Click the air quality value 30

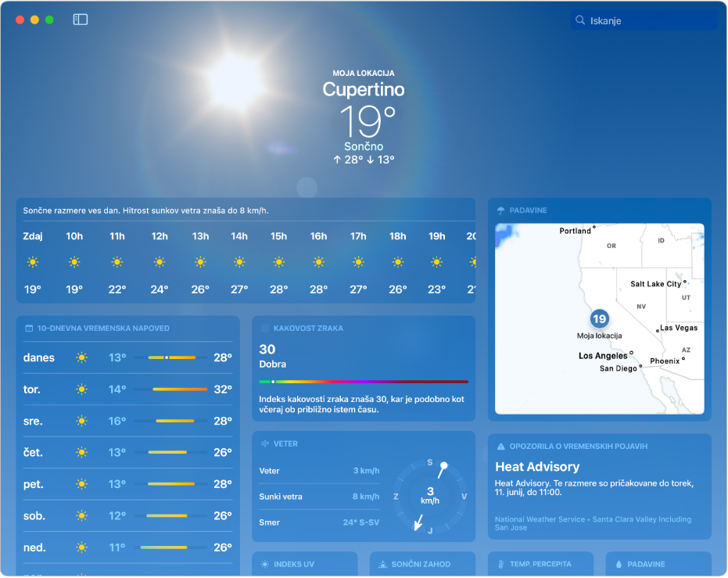pos(267,349)
